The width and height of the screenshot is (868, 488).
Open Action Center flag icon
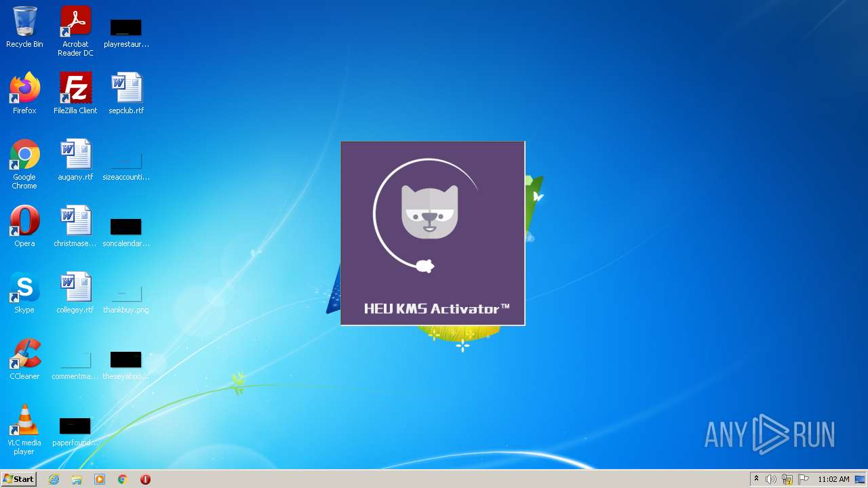point(804,479)
